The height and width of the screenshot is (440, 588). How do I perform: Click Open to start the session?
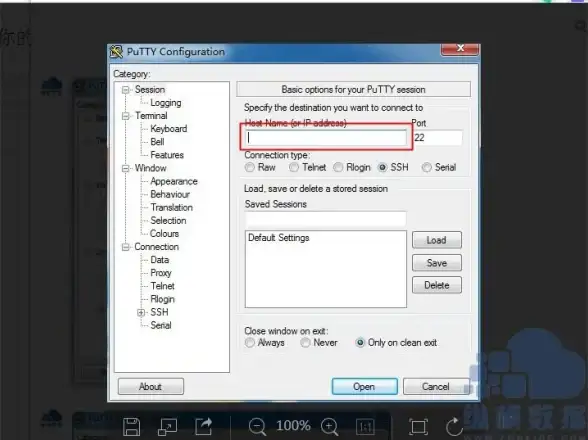(364, 387)
